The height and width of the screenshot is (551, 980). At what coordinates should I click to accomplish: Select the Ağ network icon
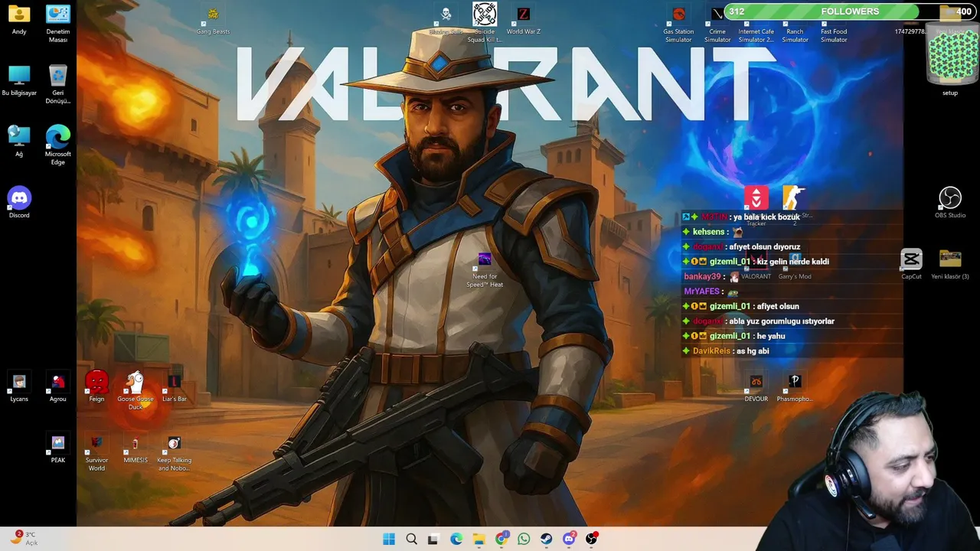point(19,136)
